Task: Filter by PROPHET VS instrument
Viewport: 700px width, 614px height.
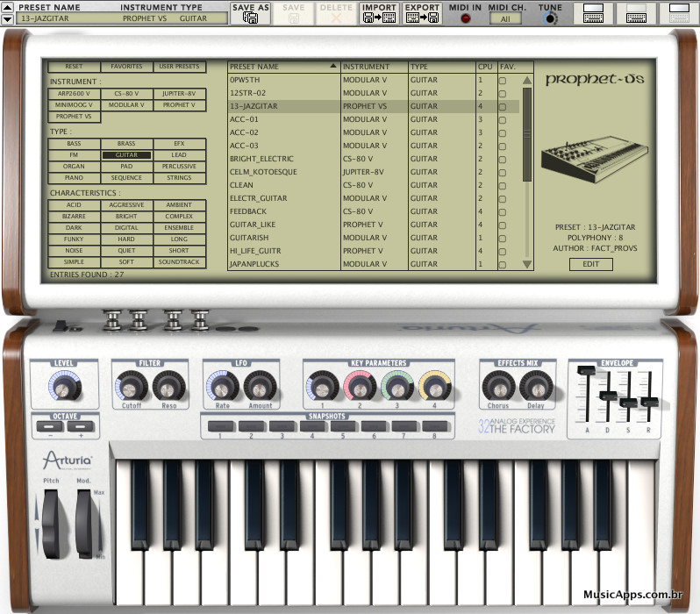Action: [74, 117]
